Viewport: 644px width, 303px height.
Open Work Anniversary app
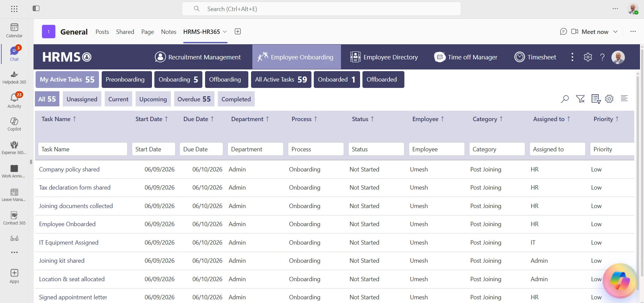coord(14,171)
